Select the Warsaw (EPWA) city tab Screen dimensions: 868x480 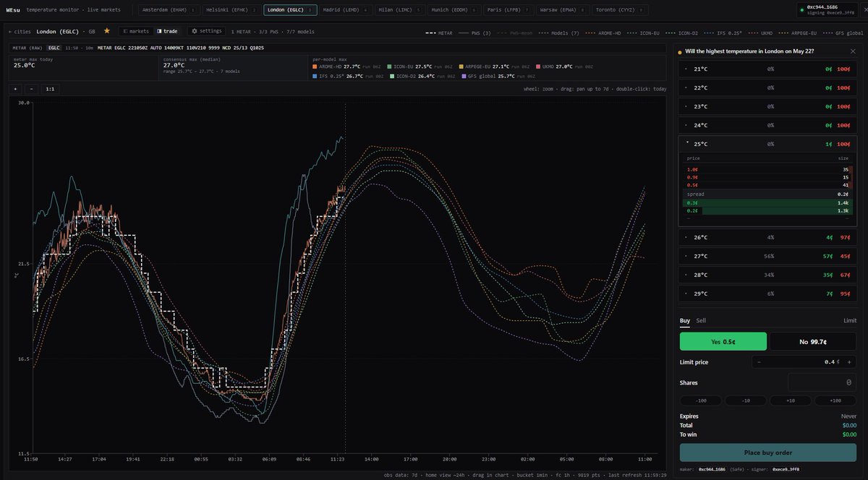pyautogui.click(x=563, y=10)
